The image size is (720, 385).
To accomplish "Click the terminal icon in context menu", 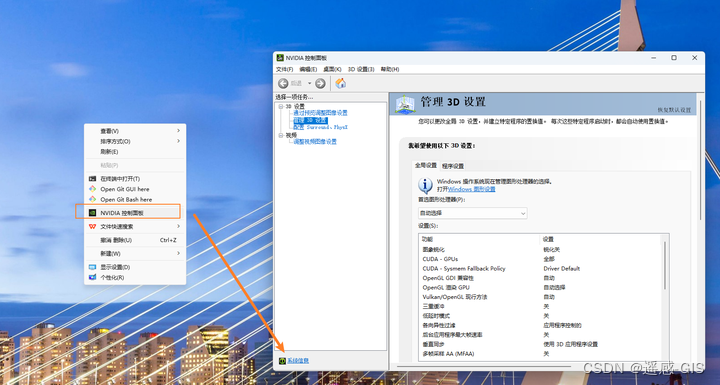I will [x=92, y=179].
